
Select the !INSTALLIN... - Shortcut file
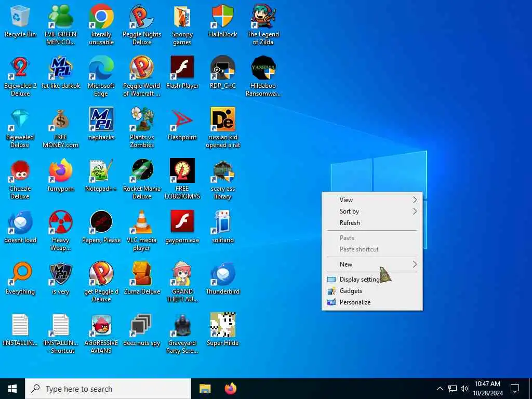pos(61,334)
